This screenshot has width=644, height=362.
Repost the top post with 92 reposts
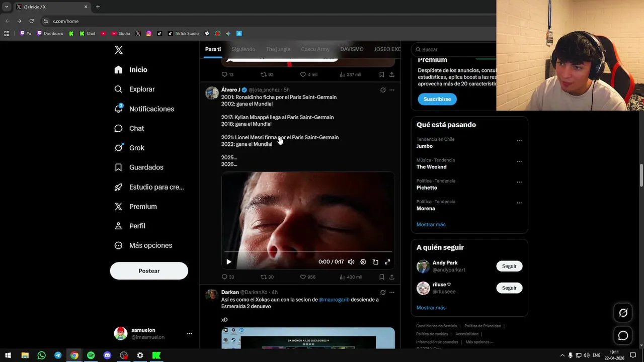point(267,74)
